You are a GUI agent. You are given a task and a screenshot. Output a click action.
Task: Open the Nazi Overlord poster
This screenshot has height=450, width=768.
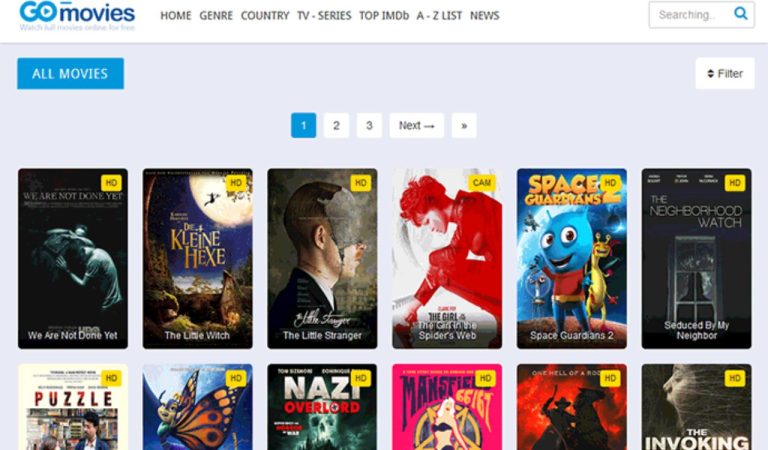click(322, 407)
